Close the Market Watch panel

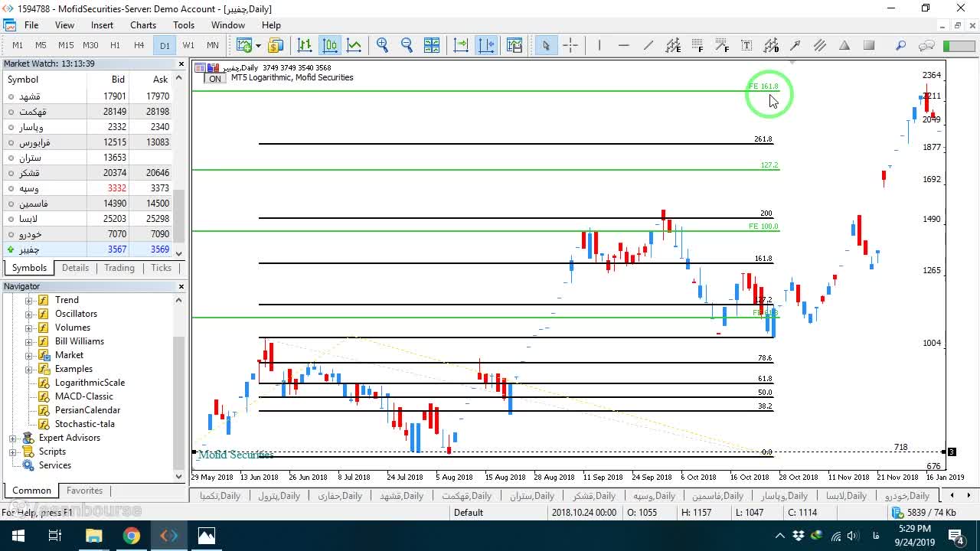coord(181,64)
